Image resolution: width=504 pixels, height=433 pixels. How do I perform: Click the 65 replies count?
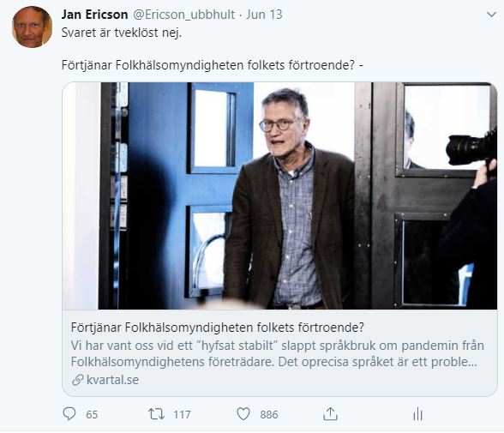(92, 415)
